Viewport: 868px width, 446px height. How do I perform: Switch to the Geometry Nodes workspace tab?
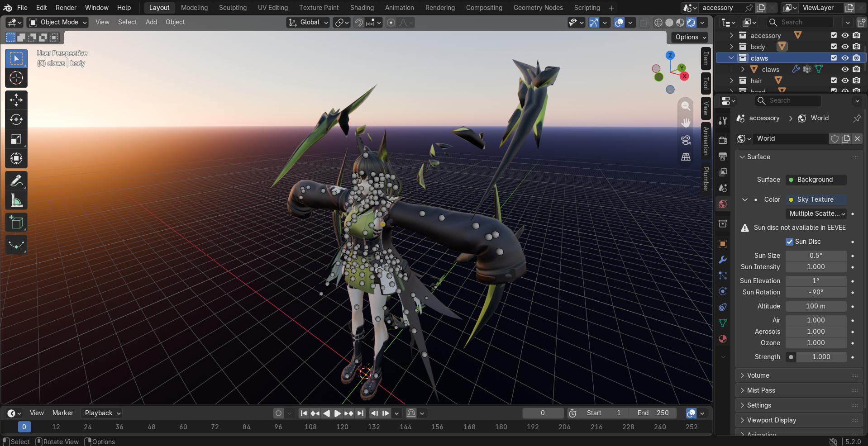tap(538, 8)
